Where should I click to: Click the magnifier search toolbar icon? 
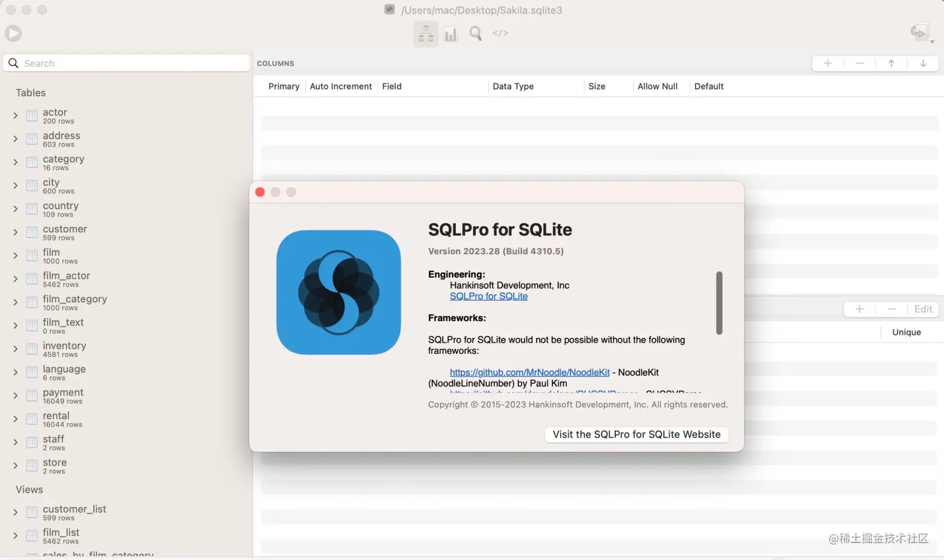(x=476, y=33)
